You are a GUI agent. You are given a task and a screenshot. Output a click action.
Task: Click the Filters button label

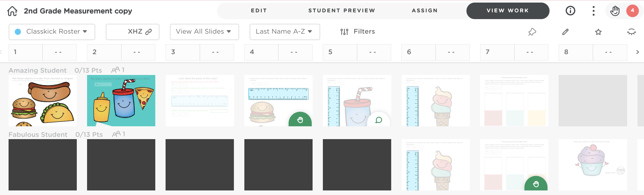point(364,31)
